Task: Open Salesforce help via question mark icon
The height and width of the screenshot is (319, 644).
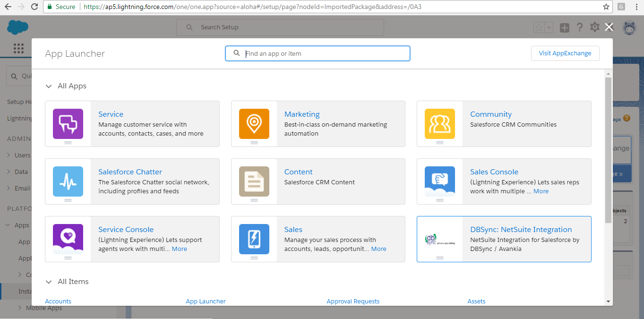Action: point(580,27)
